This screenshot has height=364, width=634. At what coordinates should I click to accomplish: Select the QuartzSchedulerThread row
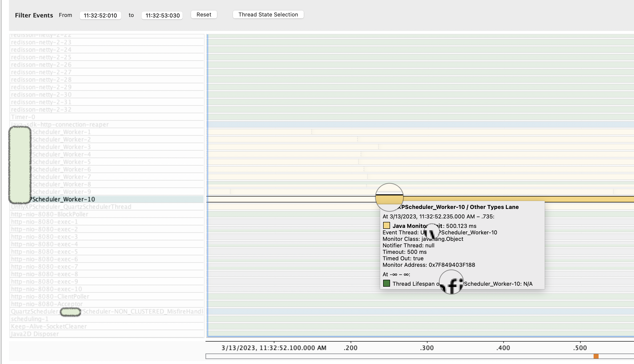tap(71, 207)
